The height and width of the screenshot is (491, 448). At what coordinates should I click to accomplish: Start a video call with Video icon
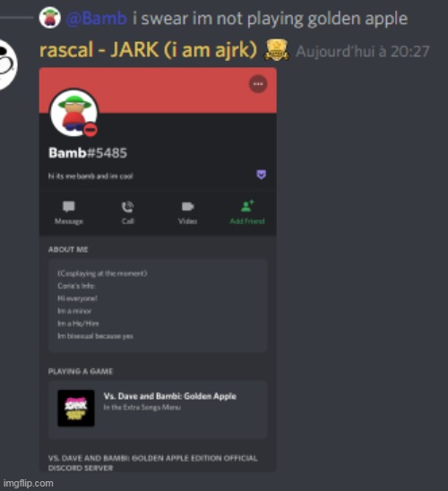point(187,207)
